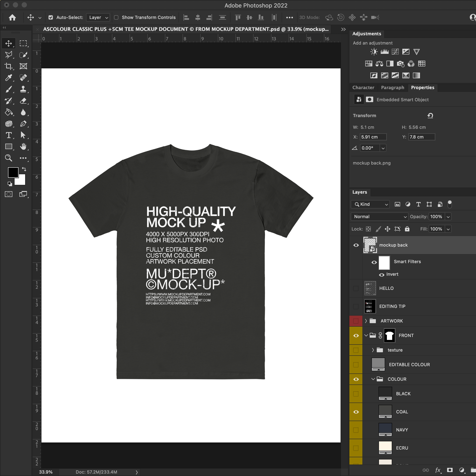Select the Zoom tool
Screen dimensions: 476x476
pyautogui.click(x=9, y=158)
